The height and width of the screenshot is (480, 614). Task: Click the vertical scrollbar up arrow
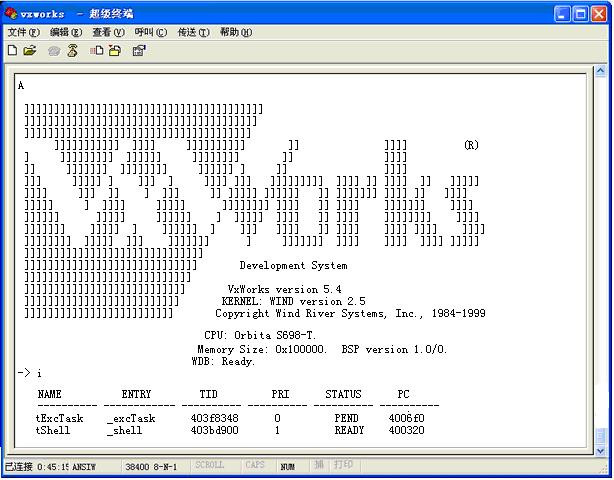pos(600,73)
